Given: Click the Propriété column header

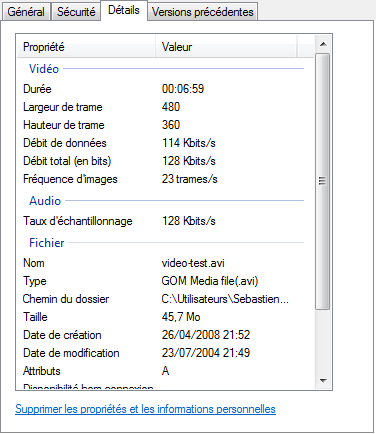Looking at the screenshot, I should point(86,47).
